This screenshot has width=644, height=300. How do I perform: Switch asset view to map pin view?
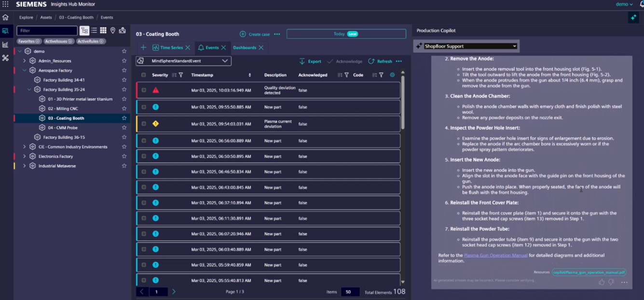[x=113, y=30]
